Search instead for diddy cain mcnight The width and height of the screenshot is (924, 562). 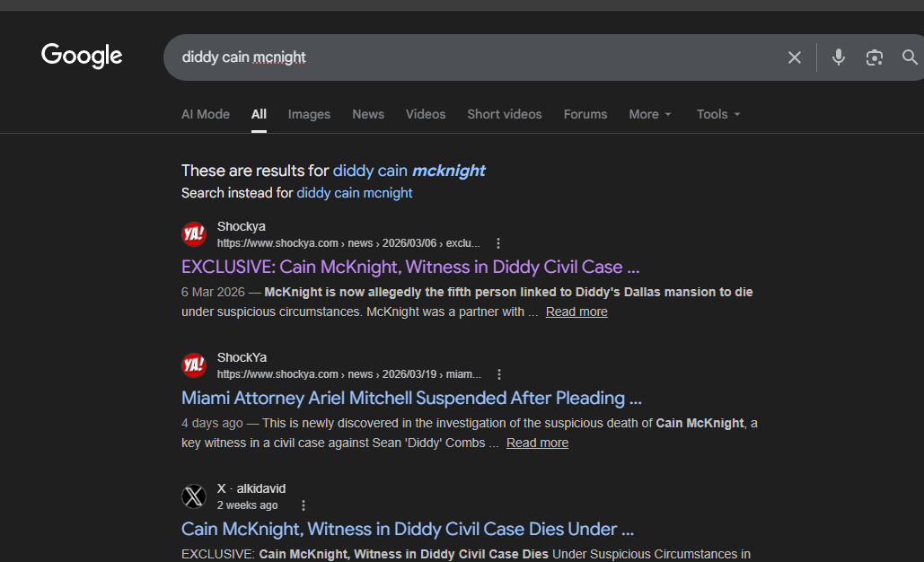tap(355, 193)
